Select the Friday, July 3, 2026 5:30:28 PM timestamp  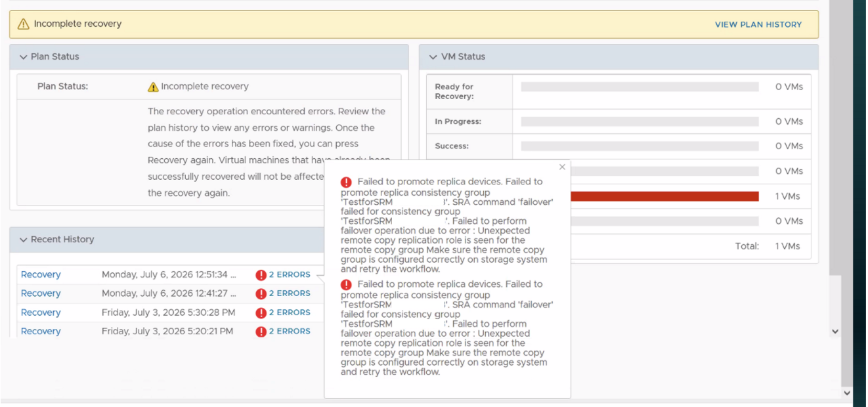click(168, 312)
